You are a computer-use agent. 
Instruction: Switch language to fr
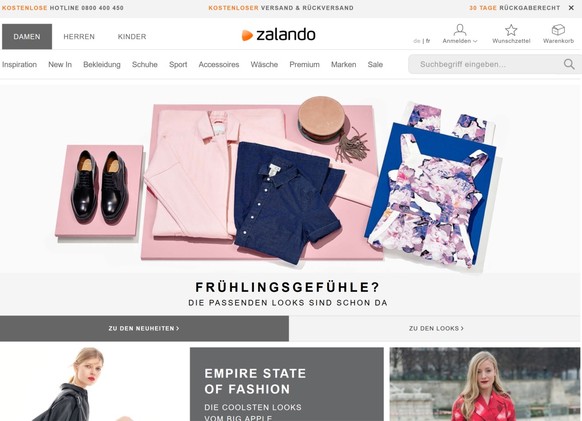[428, 41]
